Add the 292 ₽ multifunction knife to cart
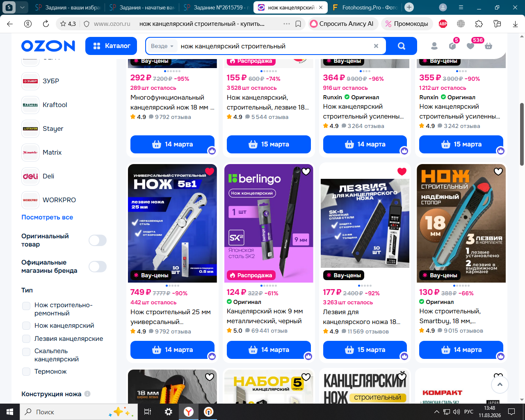The image size is (525, 420). pyautogui.click(x=172, y=144)
